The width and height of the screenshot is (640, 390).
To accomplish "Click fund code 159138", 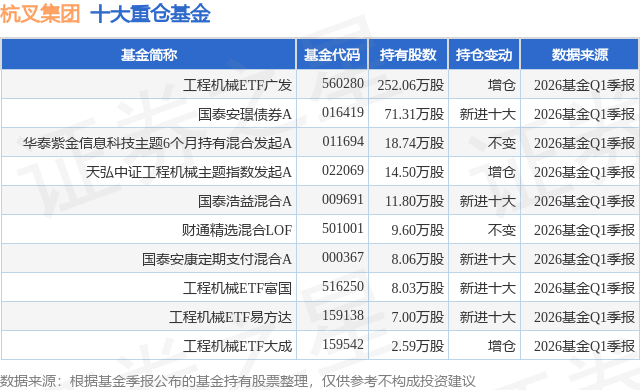I will [342, 316].
